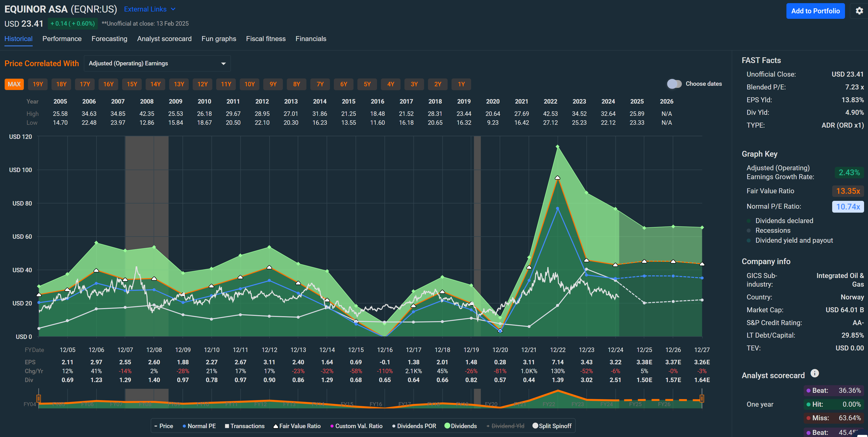Image resolution: width=868 pixels, height=437 pixels.
Task: Click the Add to Portfolio button
Action: pos(815,11)
